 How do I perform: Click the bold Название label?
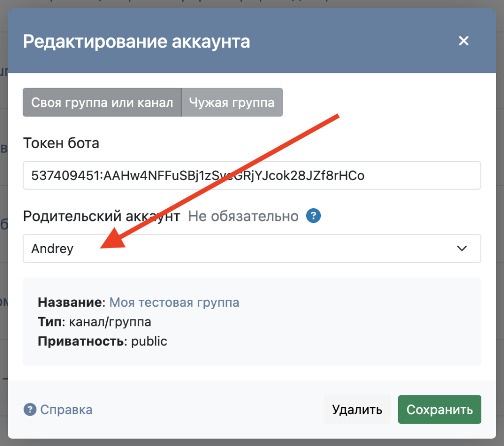(x=71, y=302)
